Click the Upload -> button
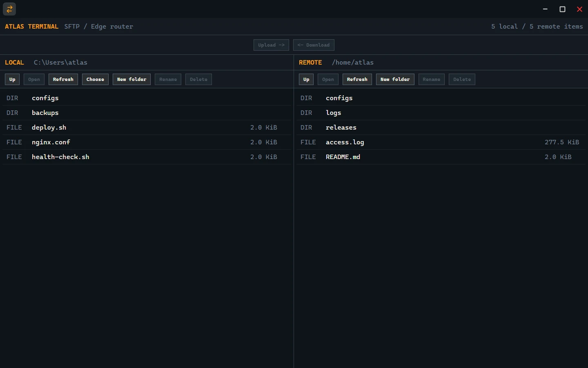The image size is (588, 368). (x=271, y=45)
